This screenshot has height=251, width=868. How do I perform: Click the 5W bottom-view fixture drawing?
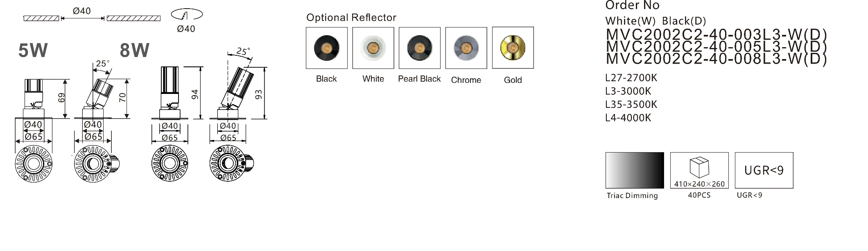34,164
